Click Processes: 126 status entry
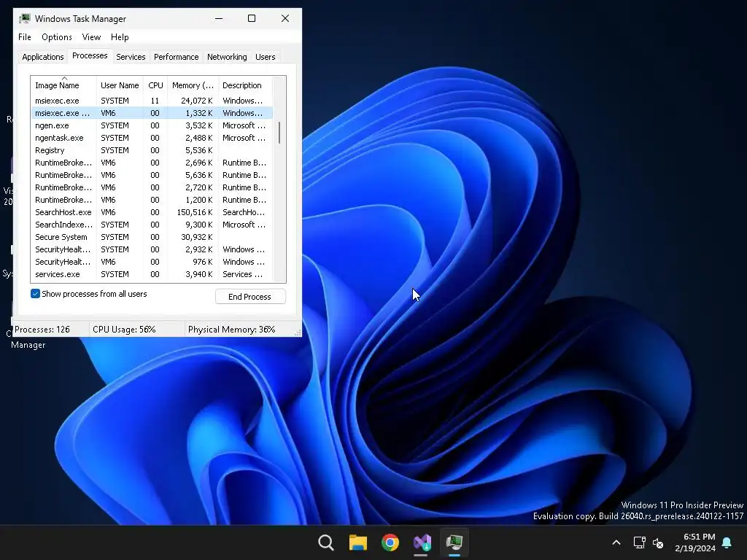747x560 pixels. pos(42,329)
